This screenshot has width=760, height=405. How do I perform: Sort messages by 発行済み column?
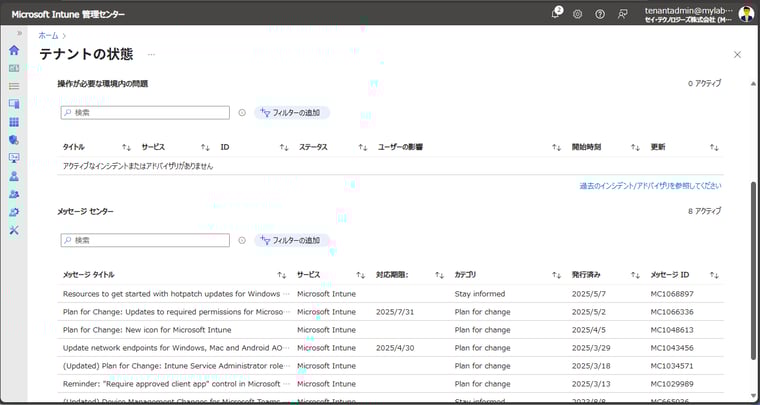tap(635, 275)
